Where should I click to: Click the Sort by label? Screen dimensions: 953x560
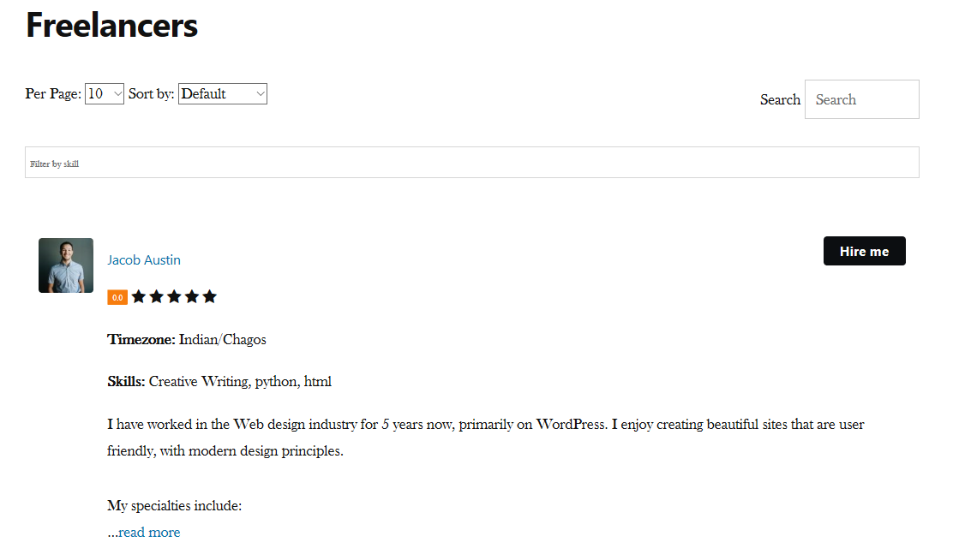(152, 94)
